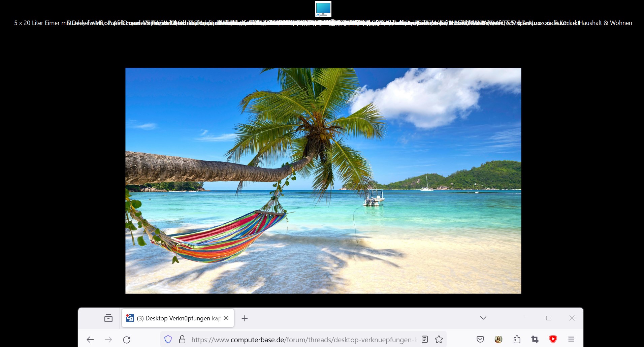This screenshot has width=644, height=347.
Task: Open the Firefox application hamburger menu
Action: [571, 339]
